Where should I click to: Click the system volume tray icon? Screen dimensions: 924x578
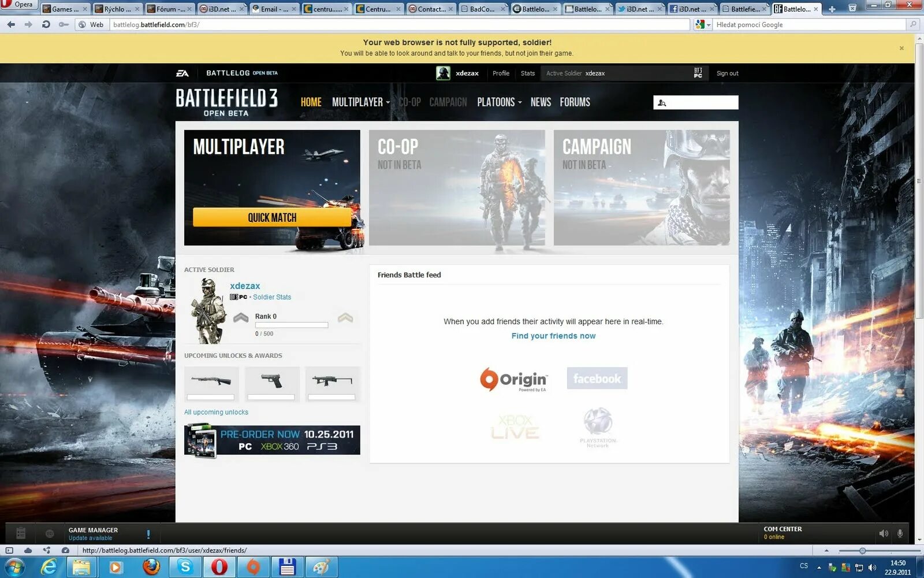coord(873,568)
